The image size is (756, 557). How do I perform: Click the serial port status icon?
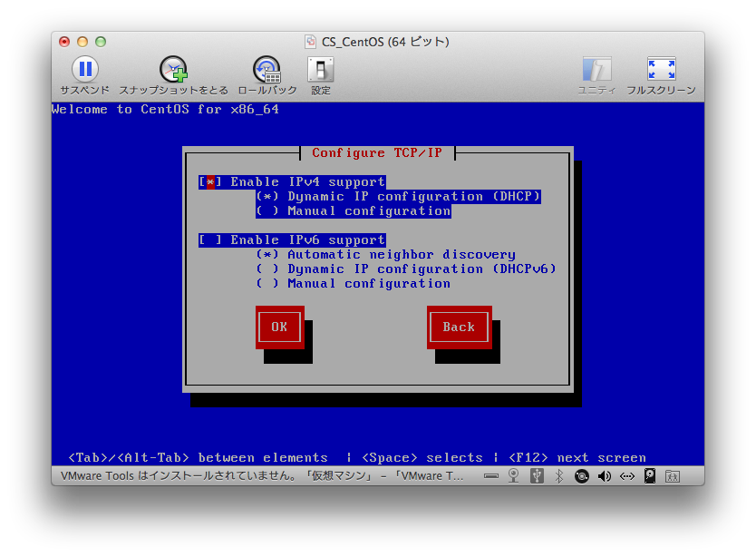coord(490,476)
